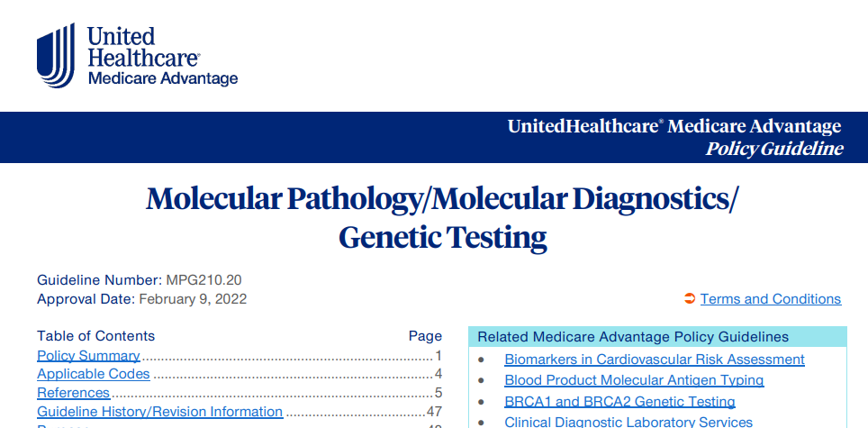This screenshot has width=868, height=428.
Task: Jump to the Policy Summary section
Action: point(88,356)
